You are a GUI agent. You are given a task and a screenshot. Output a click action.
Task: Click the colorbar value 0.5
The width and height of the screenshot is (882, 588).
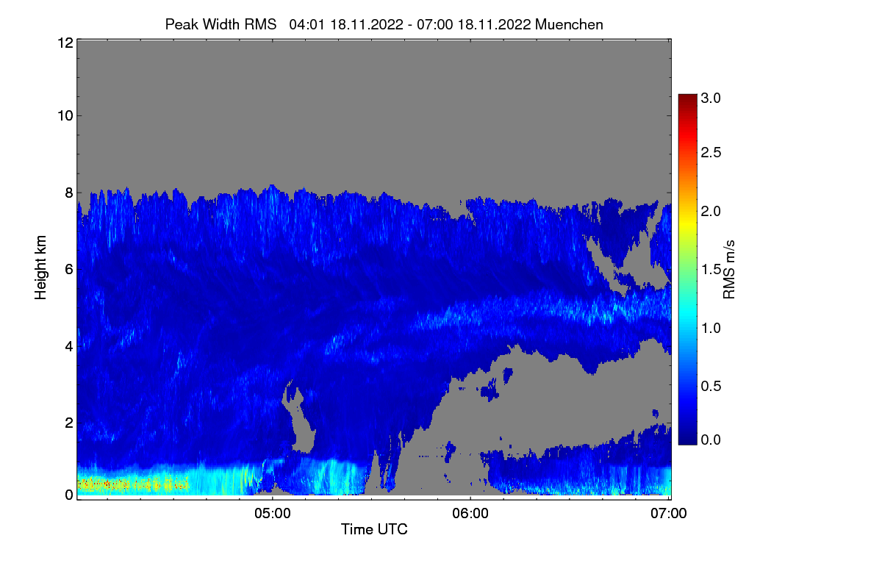click(x=712, y=386)
